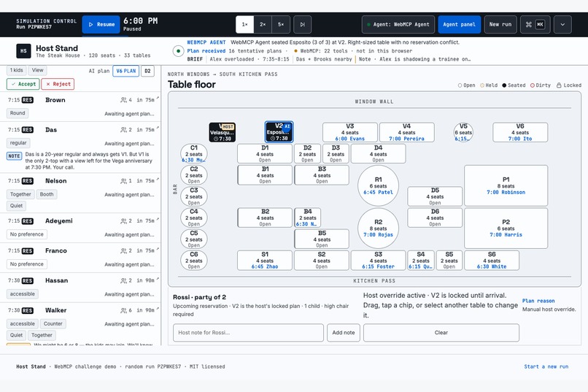
Task: Click the Add note button
Action: click(344, 333)
